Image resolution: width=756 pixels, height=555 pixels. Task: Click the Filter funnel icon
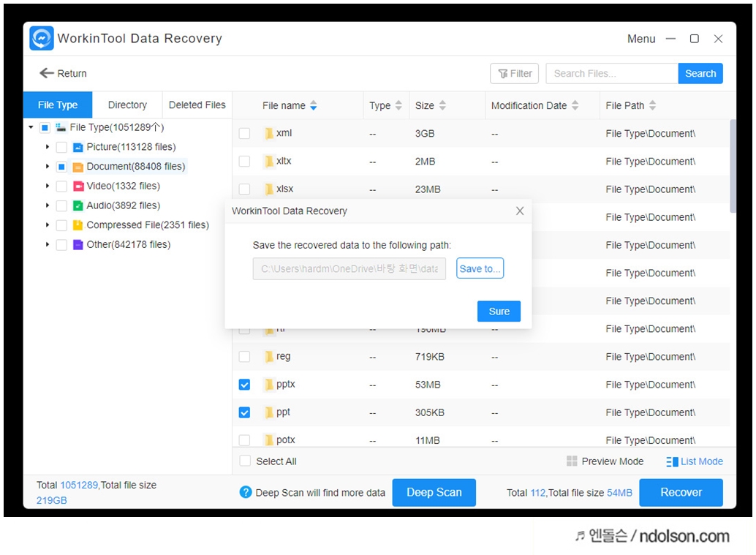(x=503, y=73)
